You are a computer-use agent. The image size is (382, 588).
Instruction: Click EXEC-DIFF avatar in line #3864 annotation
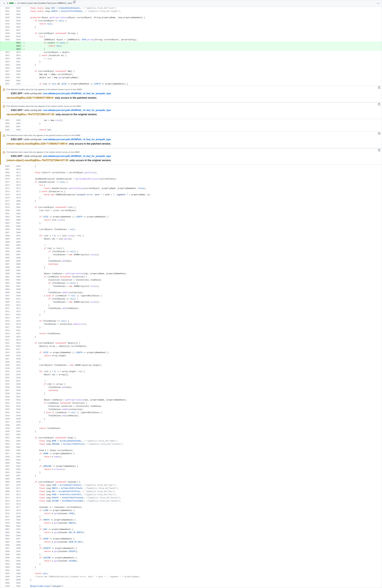pos(8,94)
